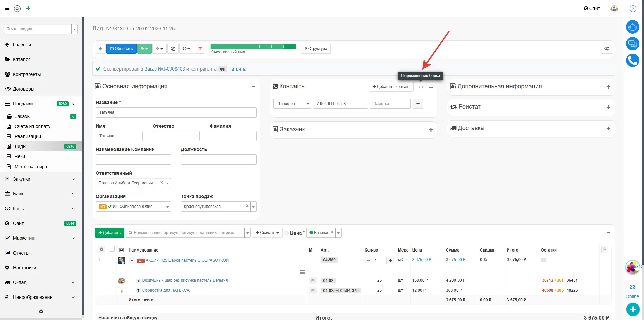Toggle the select-all checkbox in products table
This screenshot has height=320, width=644.
coord(112,249)
